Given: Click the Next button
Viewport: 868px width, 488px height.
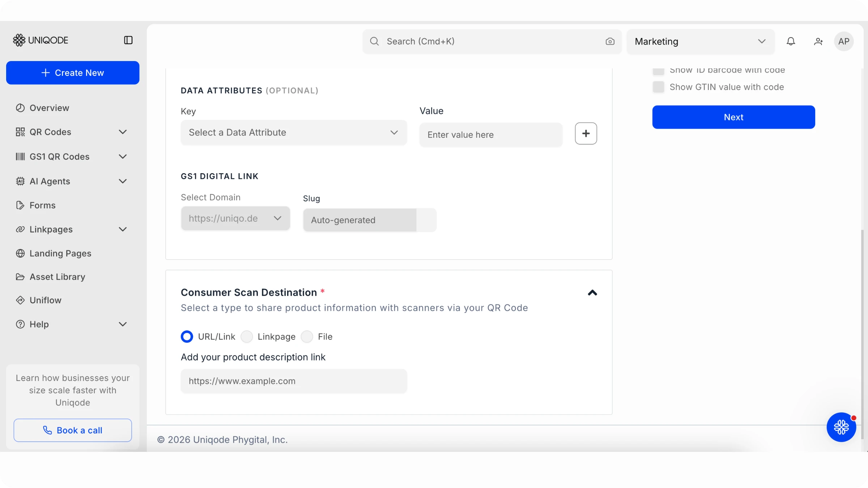Looking at the screenshot, I should point(733,117).
